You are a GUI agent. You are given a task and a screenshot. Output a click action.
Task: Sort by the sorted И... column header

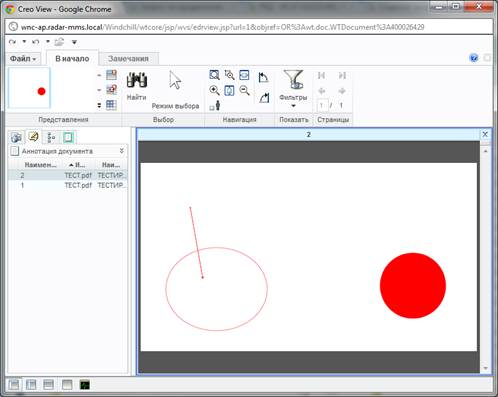[x=77, y=165]
